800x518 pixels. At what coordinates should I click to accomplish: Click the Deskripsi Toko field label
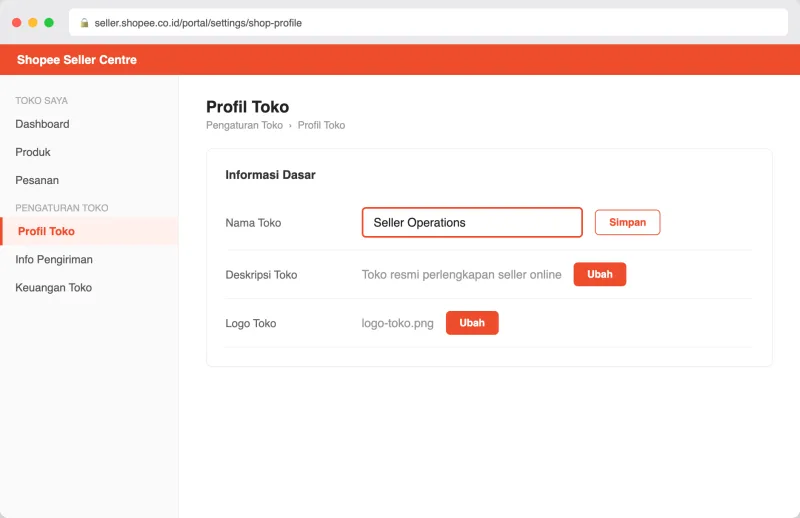(x=261, y=275)
